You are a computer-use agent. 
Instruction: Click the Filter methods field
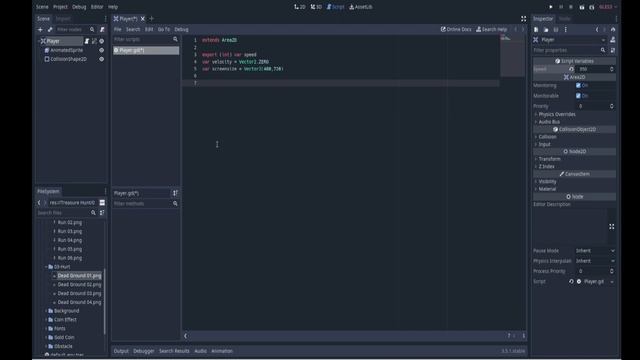146,204
